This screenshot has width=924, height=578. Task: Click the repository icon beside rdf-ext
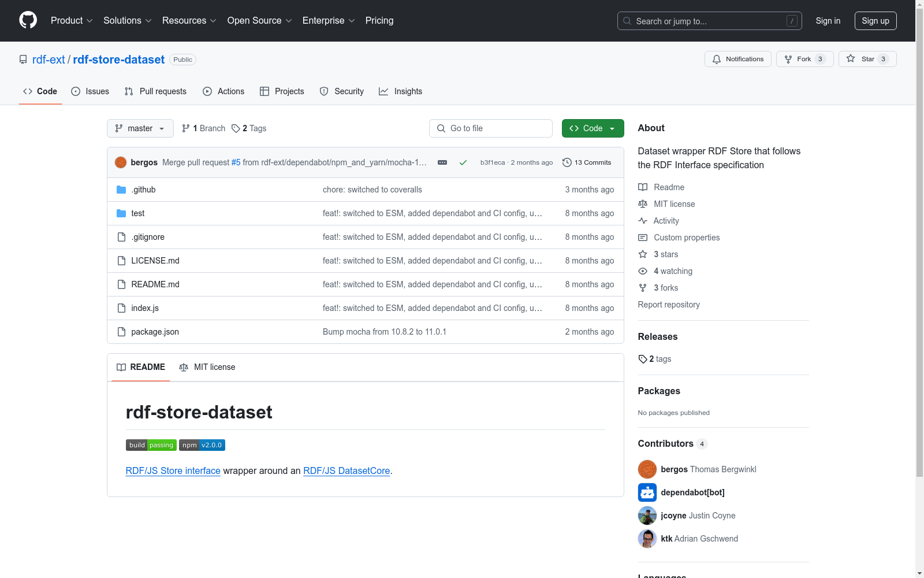23,60
